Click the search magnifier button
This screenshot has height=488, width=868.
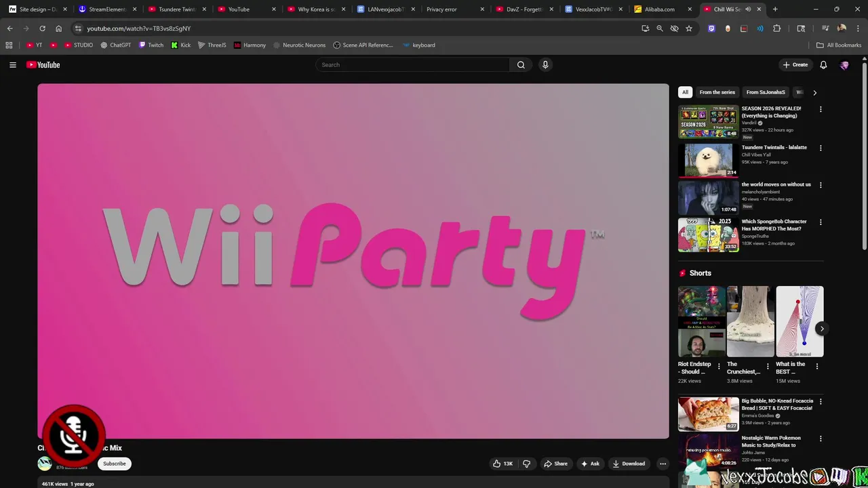click(x=521, y=65)
